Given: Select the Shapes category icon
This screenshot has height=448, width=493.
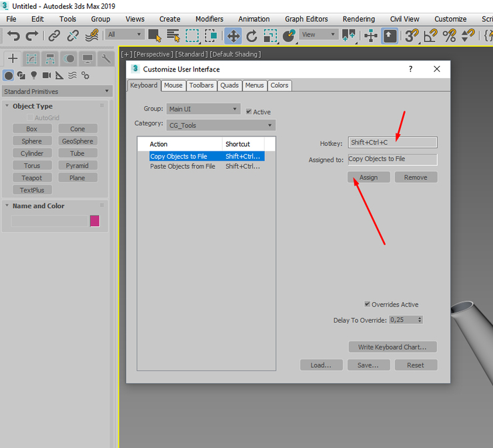Looking at the screenshot, I should coord(21,75).
